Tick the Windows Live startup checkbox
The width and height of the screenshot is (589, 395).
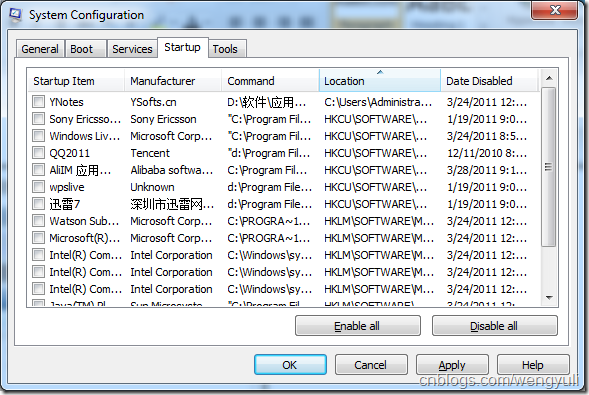38,136
